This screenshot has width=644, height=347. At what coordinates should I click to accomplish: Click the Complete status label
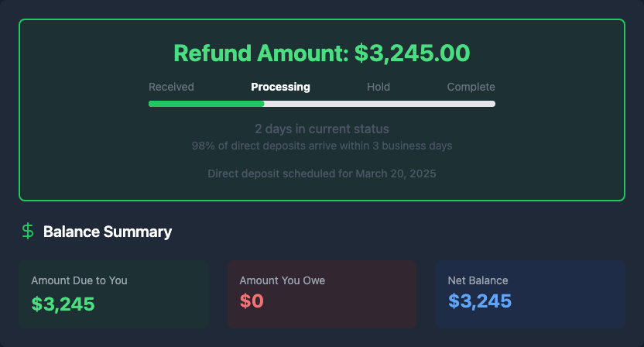coord(471,87)
